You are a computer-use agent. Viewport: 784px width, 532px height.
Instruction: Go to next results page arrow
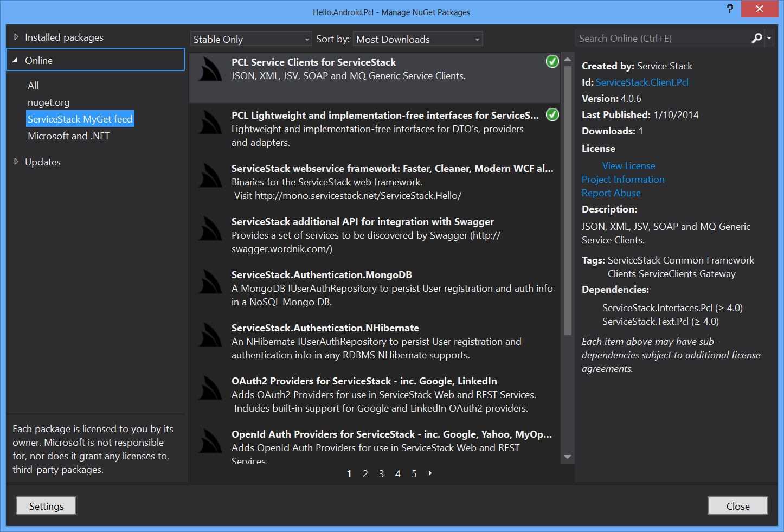(x=430, y=473)
